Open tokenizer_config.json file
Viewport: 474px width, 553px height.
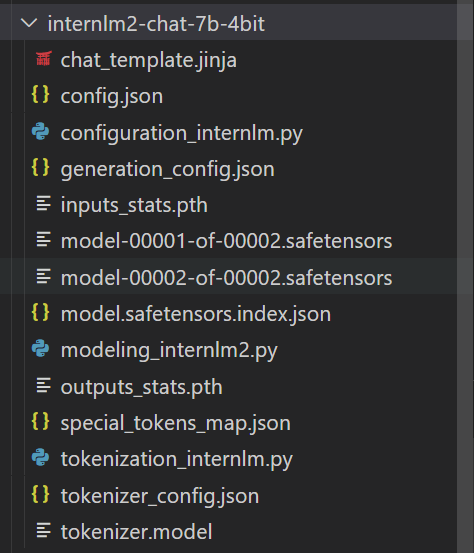[160, 496]
